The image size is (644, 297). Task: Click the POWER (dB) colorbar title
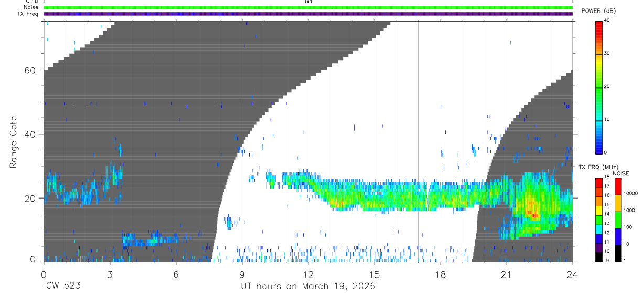coord(598,10)
